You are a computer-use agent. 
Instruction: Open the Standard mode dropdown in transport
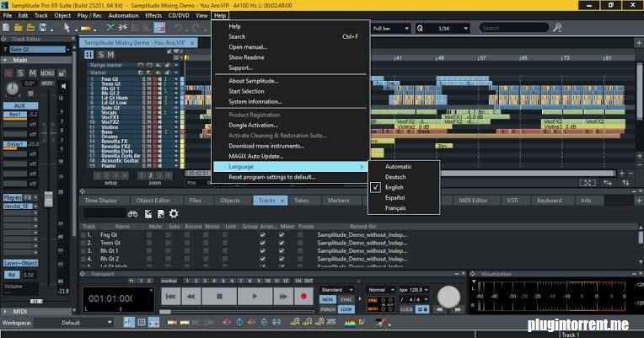tap(337, 290)
